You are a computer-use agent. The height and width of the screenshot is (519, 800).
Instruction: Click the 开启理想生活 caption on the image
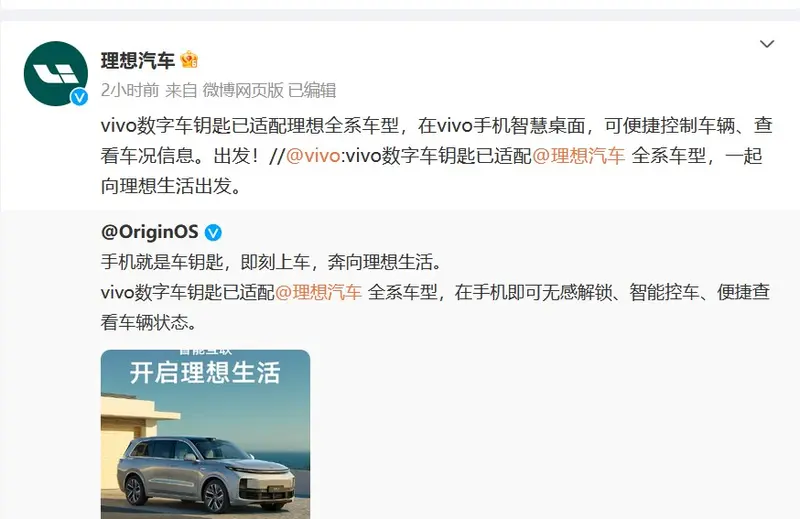[205, 373]
